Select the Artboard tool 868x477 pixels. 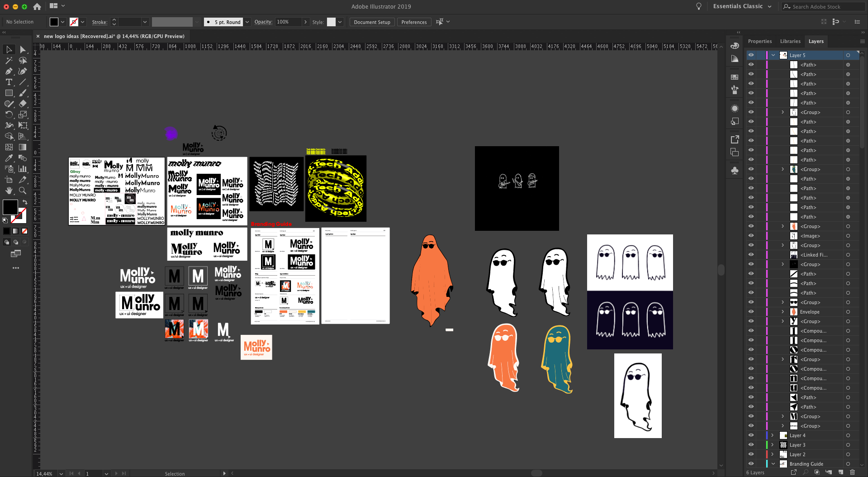click(9, 180)
